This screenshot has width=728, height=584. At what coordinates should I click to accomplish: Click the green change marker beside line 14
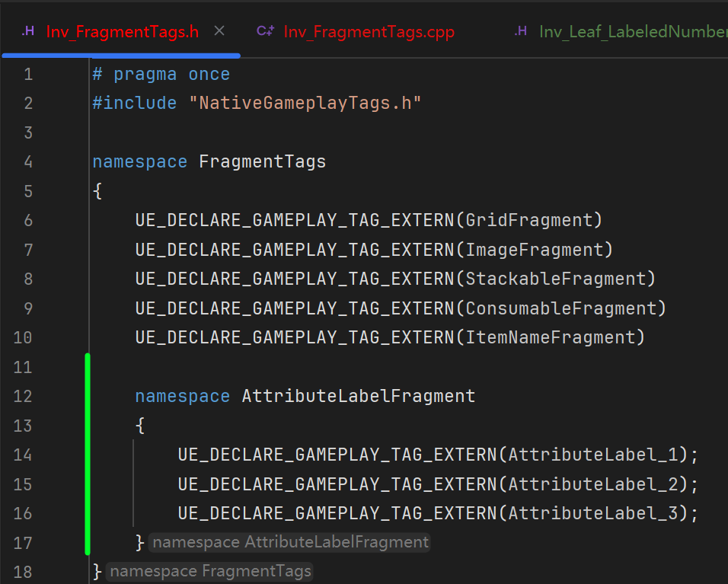click(88, 455)
